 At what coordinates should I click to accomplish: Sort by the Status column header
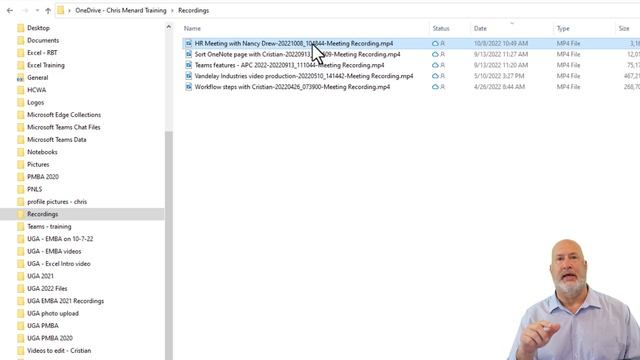coord(441,29)
